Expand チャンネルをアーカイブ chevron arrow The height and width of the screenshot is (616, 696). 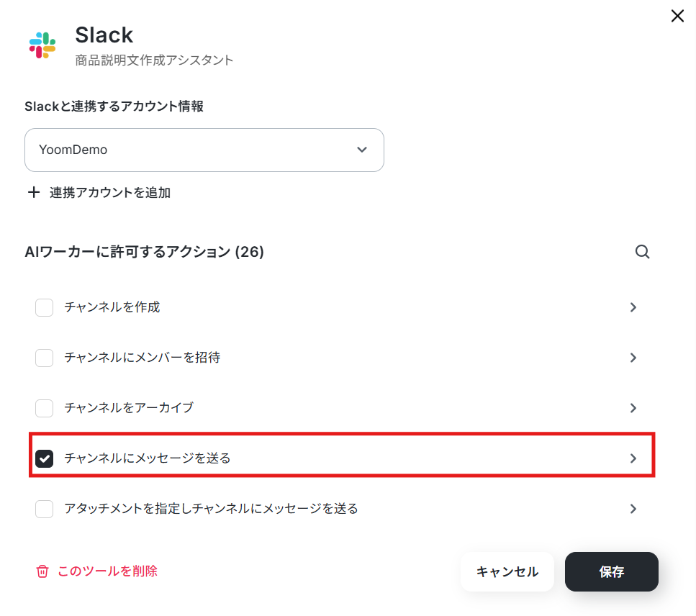coord(633,408)
